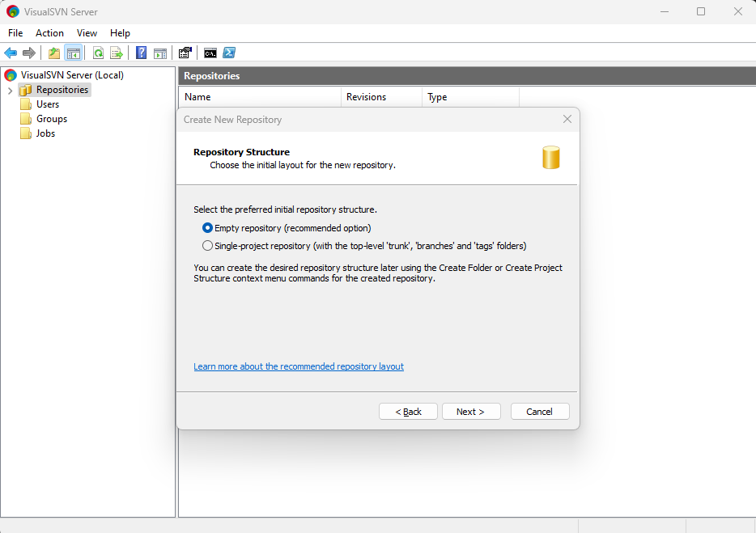Select the Empty repository radio option
756x533 pixels.
coord(208,228)
